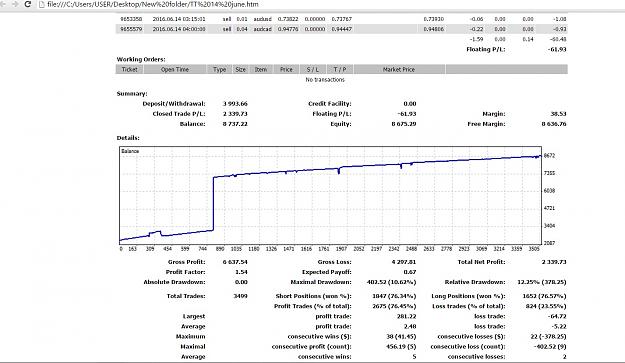Click the 4721 label on the chart axis
Image resolution: width=625 pixels, height=363 pixels.
[x=550, y=208]
